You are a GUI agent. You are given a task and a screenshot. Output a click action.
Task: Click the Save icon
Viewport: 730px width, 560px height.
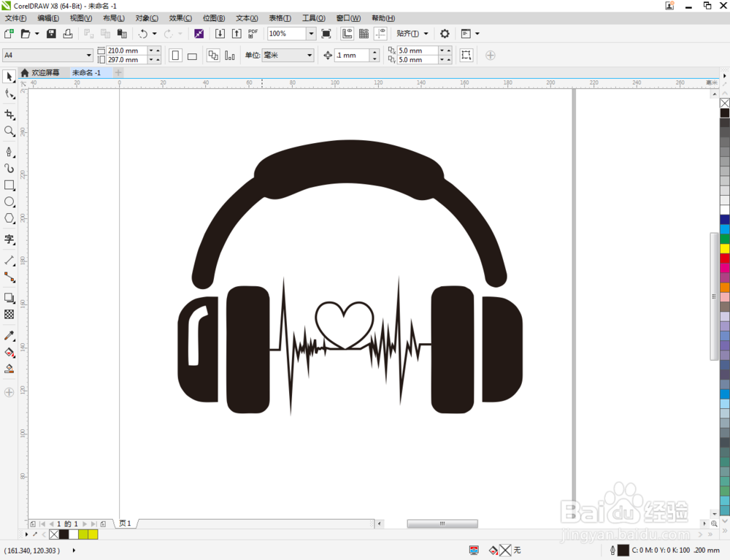click(x=52, y=34)
